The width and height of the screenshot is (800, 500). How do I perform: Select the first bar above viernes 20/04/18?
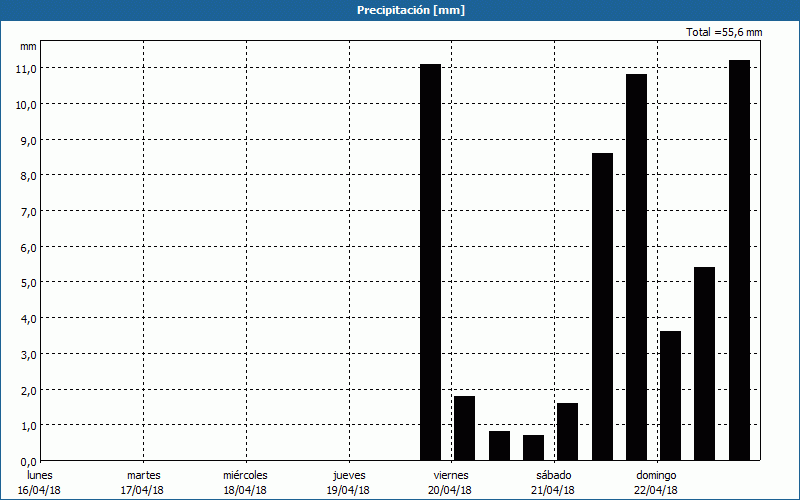(430, 262)
